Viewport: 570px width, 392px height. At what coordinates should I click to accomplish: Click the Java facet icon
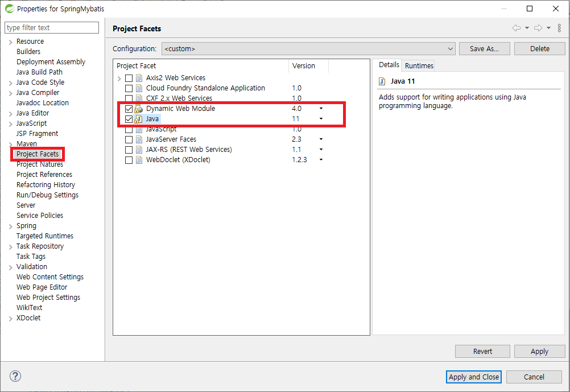[138, 119]
